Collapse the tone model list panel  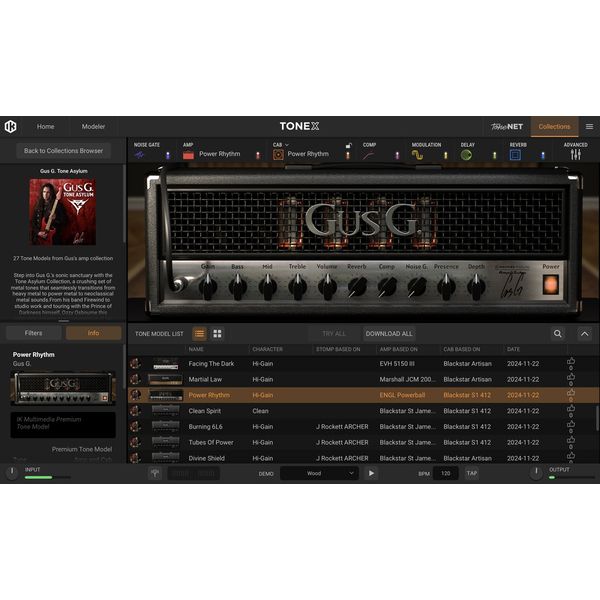tap(585, 334)
